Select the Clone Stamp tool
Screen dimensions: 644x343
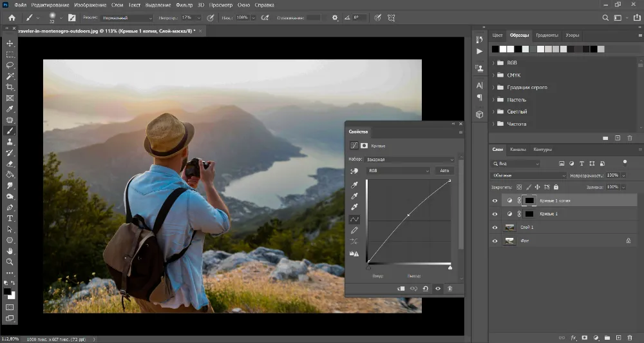[10, 142]
